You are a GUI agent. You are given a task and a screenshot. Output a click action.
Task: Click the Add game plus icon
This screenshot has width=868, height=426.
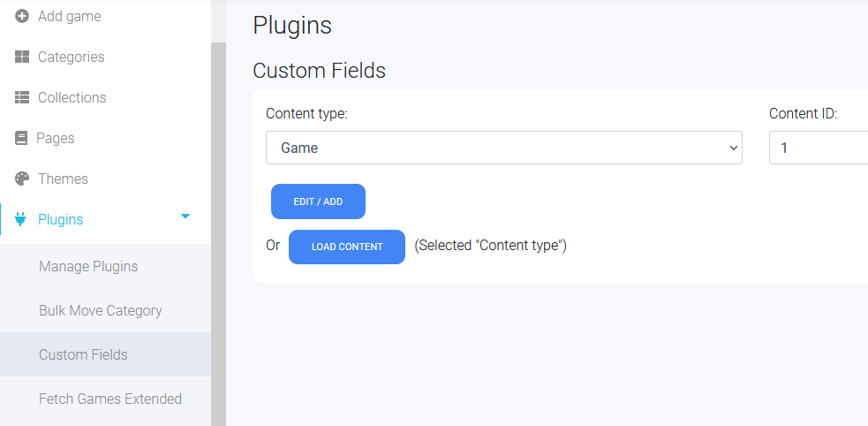(21, 17)
